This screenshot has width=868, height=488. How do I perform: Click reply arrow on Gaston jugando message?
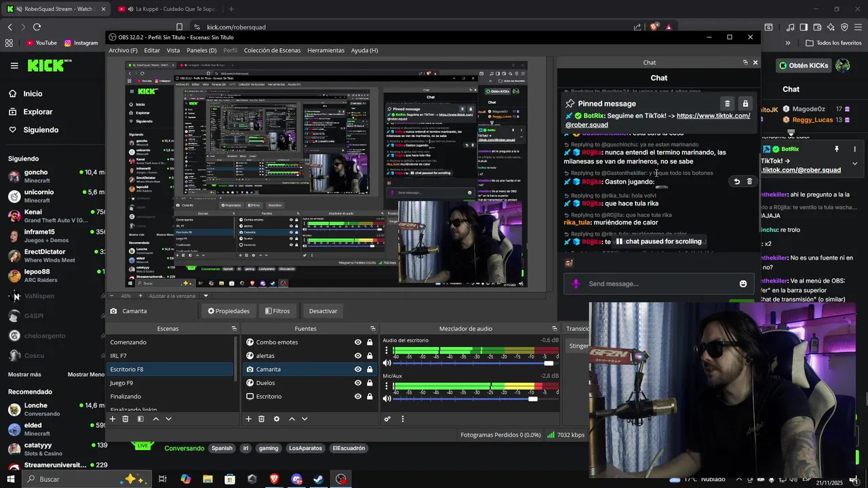(x=736, y=182)
